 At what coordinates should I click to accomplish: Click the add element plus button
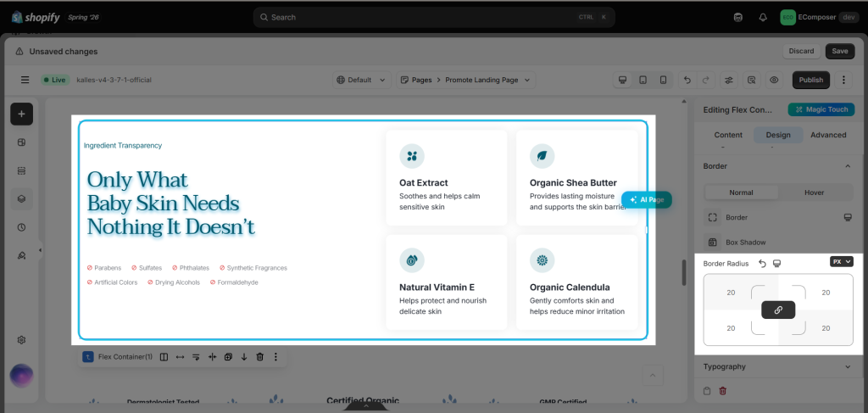click(x=21, y=114)
